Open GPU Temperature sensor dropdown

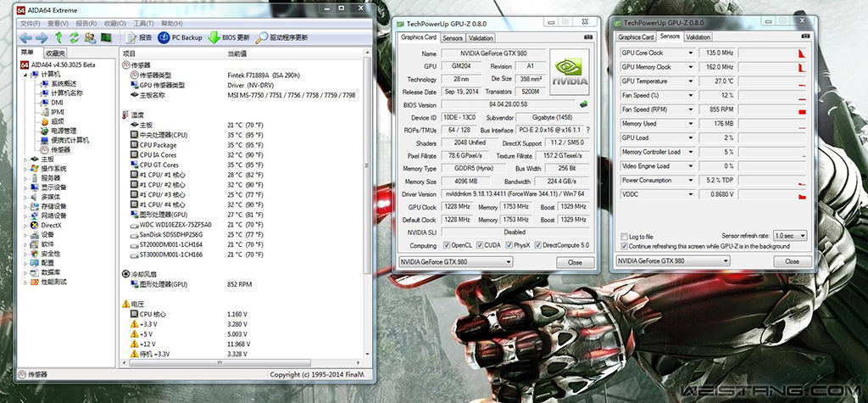[x=690, y=81]
